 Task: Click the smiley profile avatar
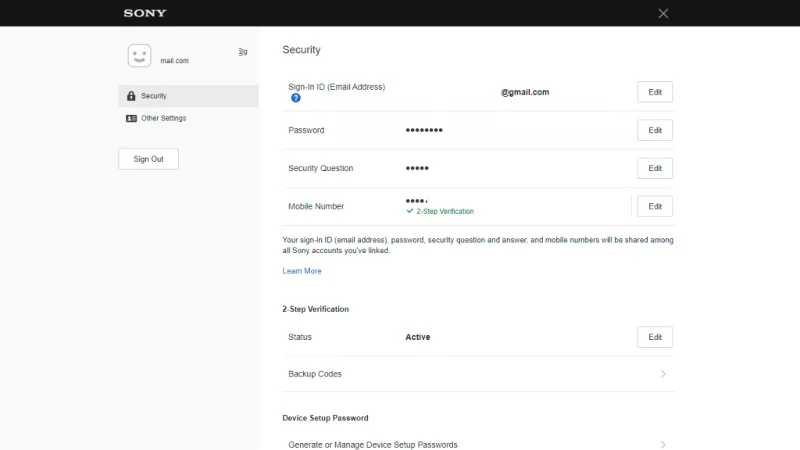click(x=139, y=56)
